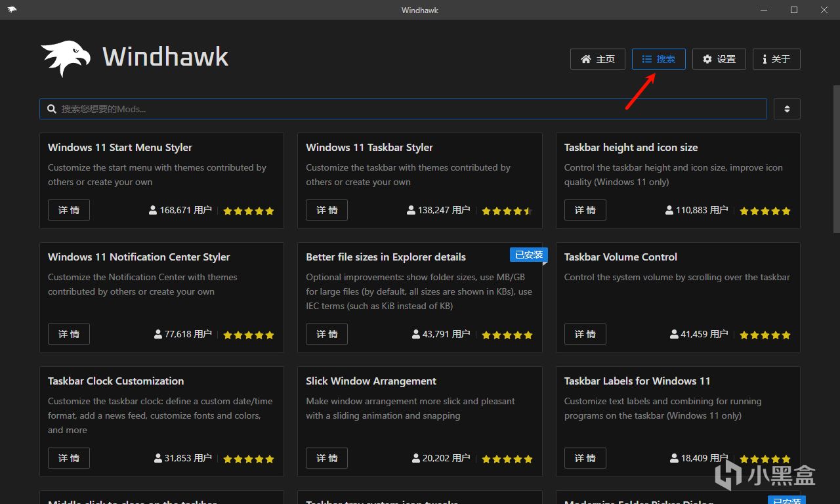Click the 168,671 用户 user count

click(x=180, y=210)
